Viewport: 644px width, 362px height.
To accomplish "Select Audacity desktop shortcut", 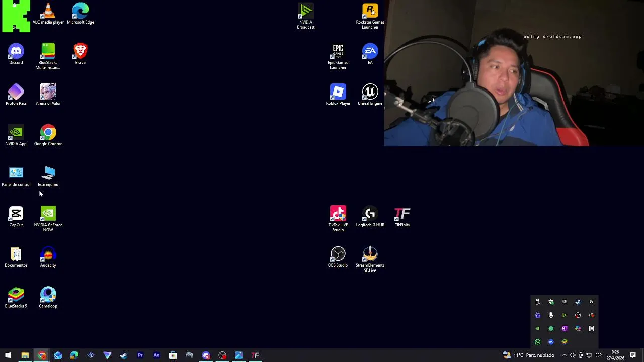I will (x=48, y=257).
